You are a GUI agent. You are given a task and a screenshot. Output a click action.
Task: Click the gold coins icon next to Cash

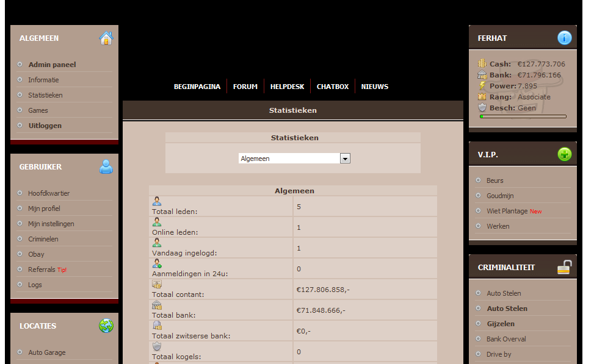[x=482, y=63]
